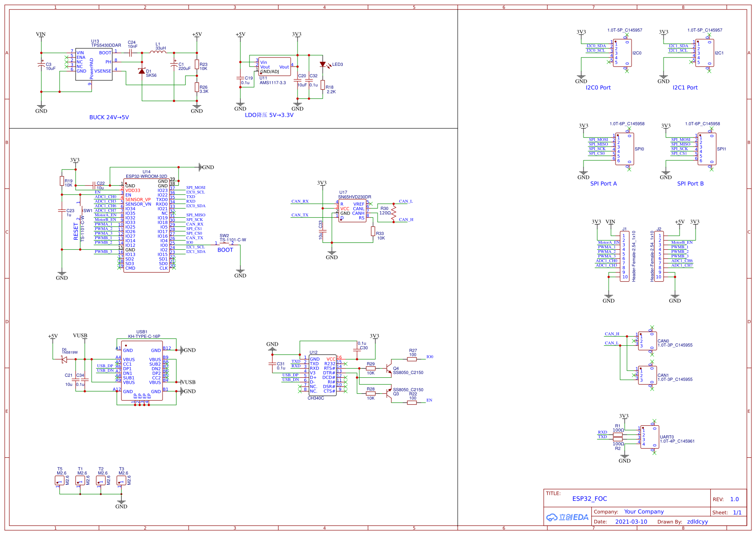
Task: Click the R18 2.2K resistor symbol
Action: [x=323, y=85]
